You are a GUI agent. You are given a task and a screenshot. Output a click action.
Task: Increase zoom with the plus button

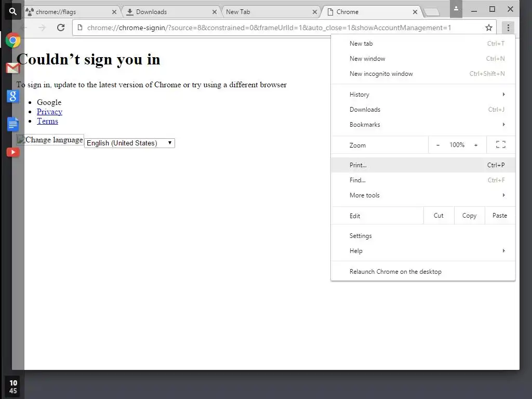476,145
